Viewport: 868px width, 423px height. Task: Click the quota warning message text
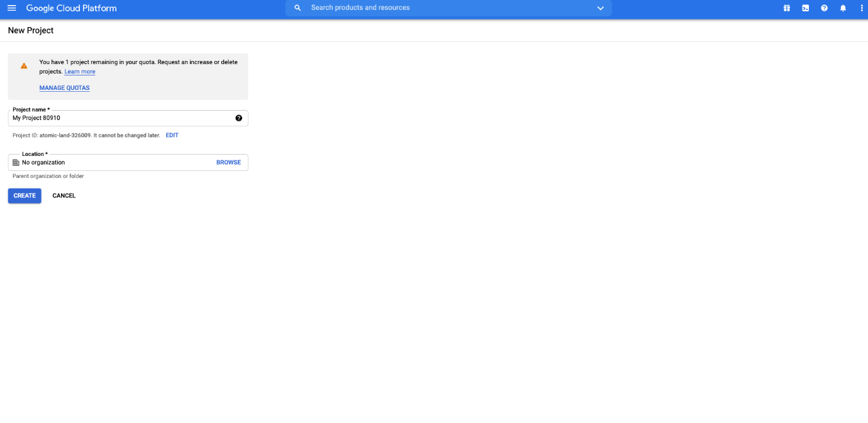click(138, 67)
